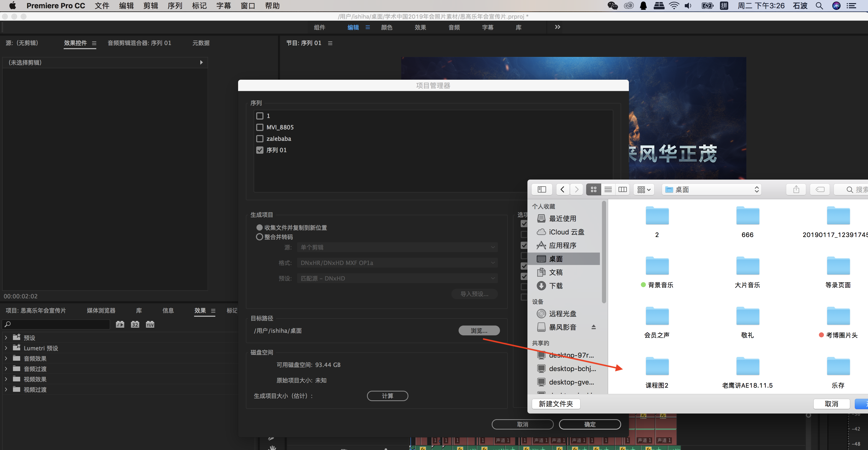Open the 序列 menu in menu bar
This screenshot has height=450, width=868.
174,6
